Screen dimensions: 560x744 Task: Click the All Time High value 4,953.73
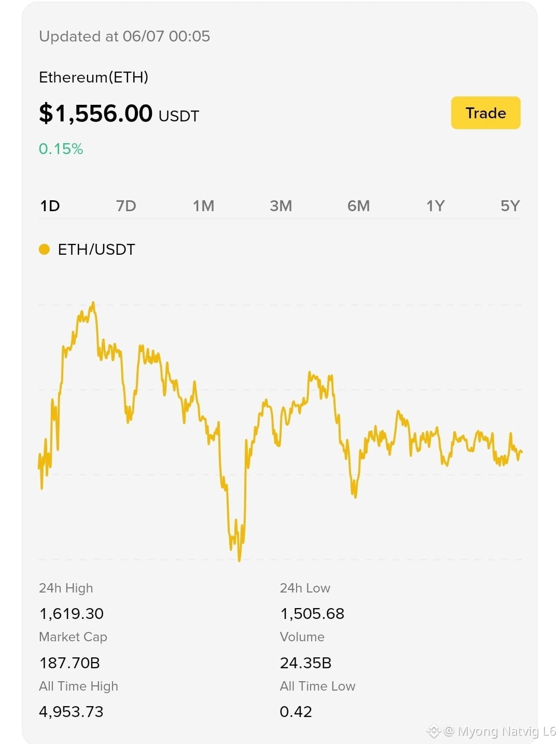pyautogui.click(x=72, y=712)
